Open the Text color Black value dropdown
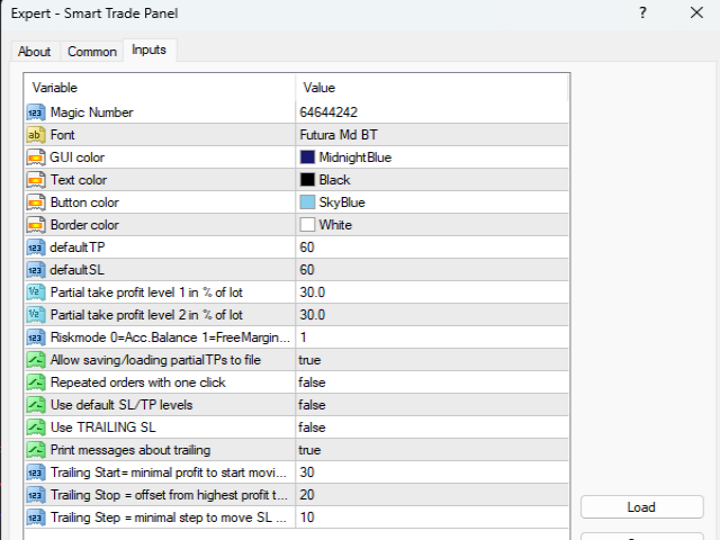 (x=430, y=180)
